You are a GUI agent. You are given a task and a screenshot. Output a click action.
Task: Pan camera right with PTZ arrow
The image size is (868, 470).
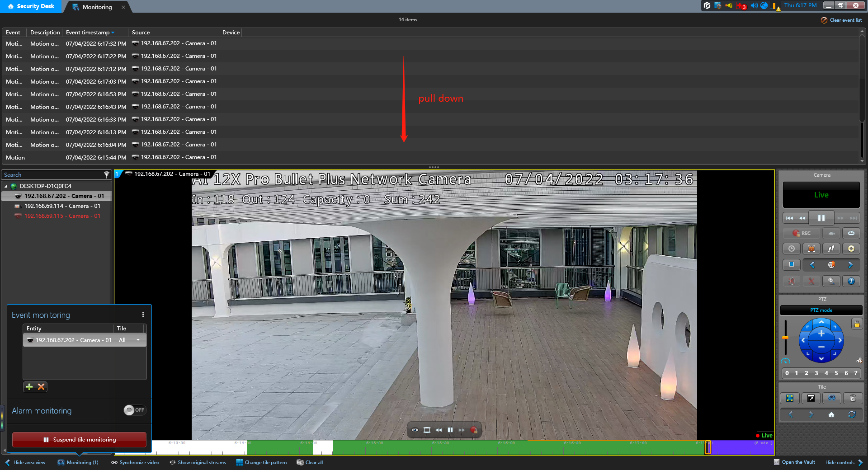click(840, 340)
